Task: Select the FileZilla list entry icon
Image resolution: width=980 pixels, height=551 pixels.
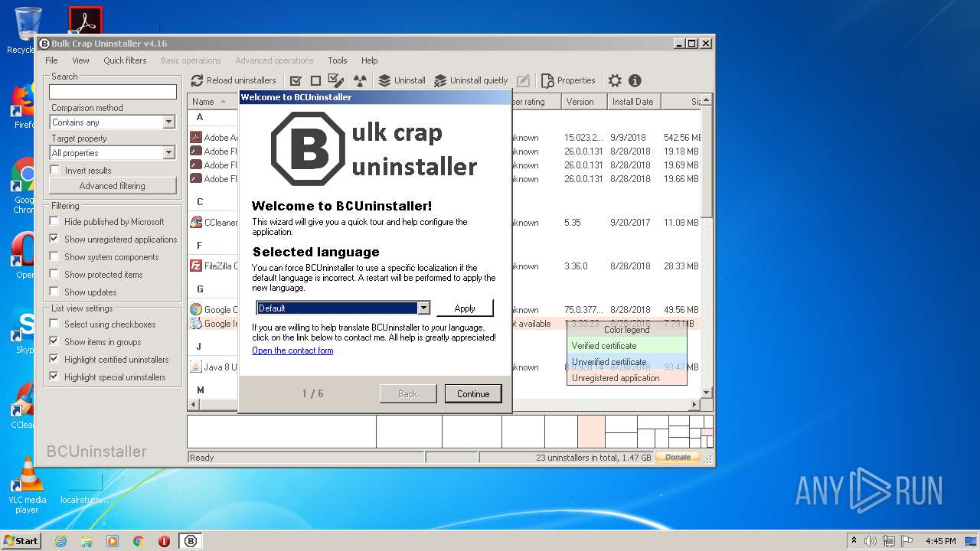Action: click(x=196, y=266)
